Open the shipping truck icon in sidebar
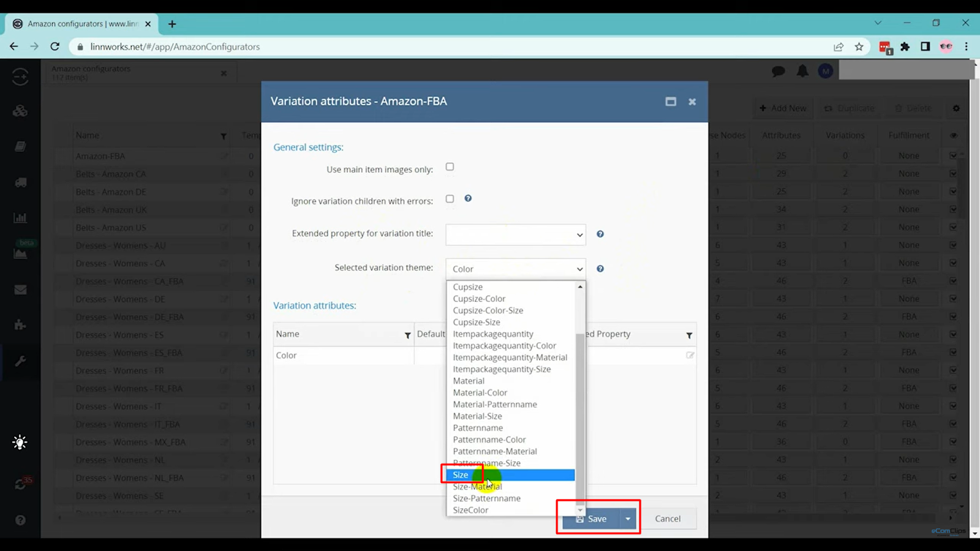The image size is (980, 551). click(x=20, y=182)
